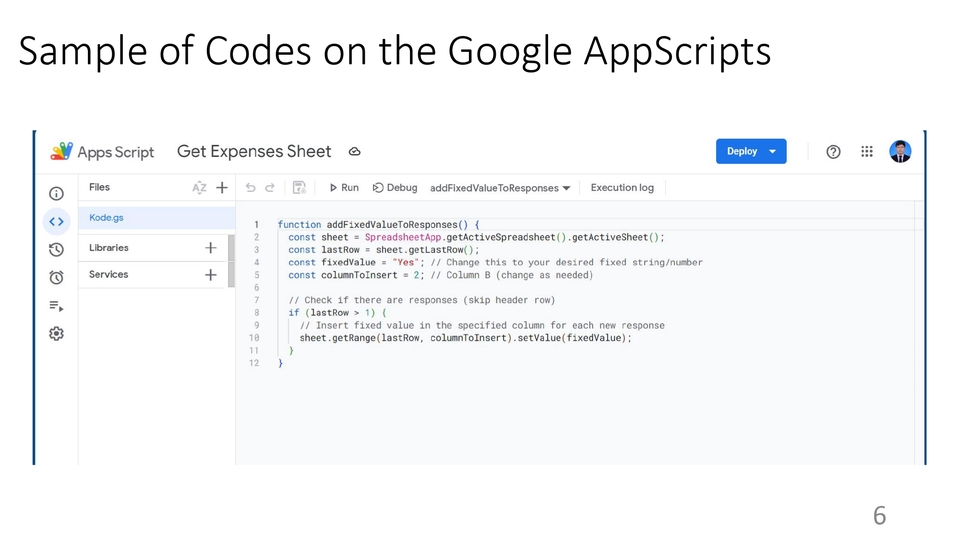
Task: Add a service with the plus button
Action: click(210, 275)
